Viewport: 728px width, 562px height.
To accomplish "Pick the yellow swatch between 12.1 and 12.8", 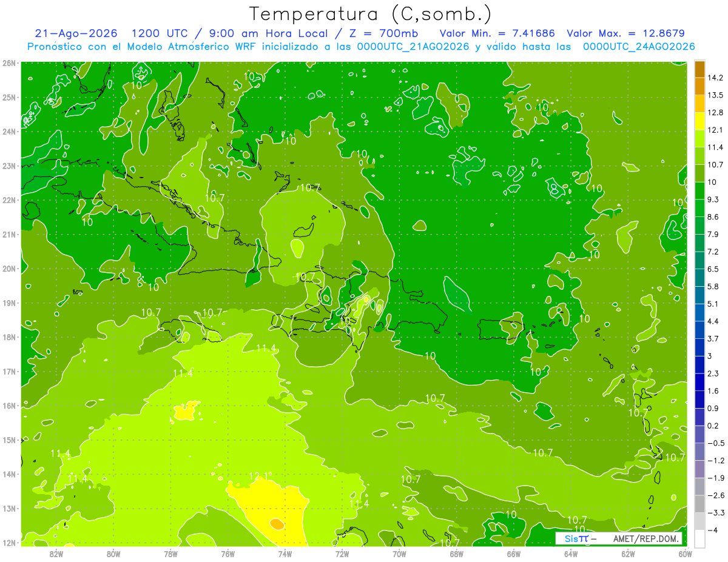I will (699, 121).
